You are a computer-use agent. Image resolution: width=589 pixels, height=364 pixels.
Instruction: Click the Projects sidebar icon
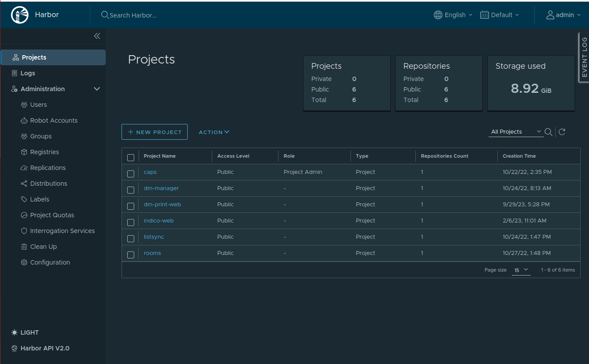click(16, 57)
